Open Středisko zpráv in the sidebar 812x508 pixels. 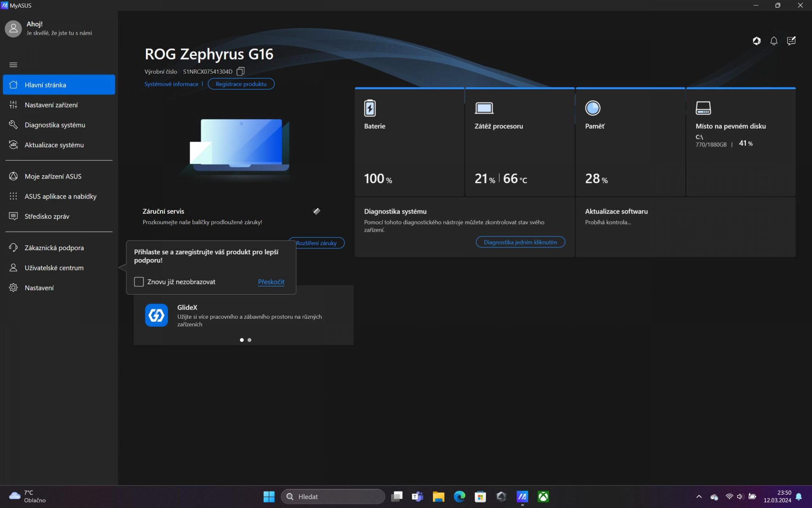pyautogui.click(x=59, y=216)
